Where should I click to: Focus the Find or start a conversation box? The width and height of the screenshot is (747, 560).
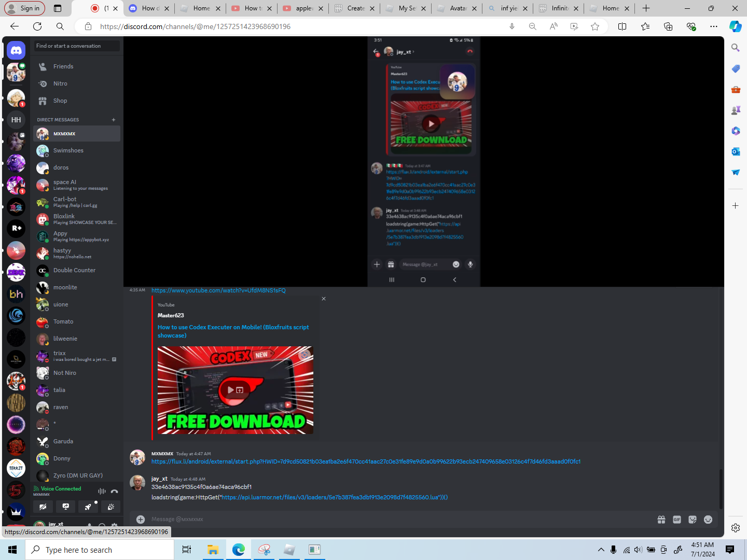pyautogui.click(x=77, y=46)
